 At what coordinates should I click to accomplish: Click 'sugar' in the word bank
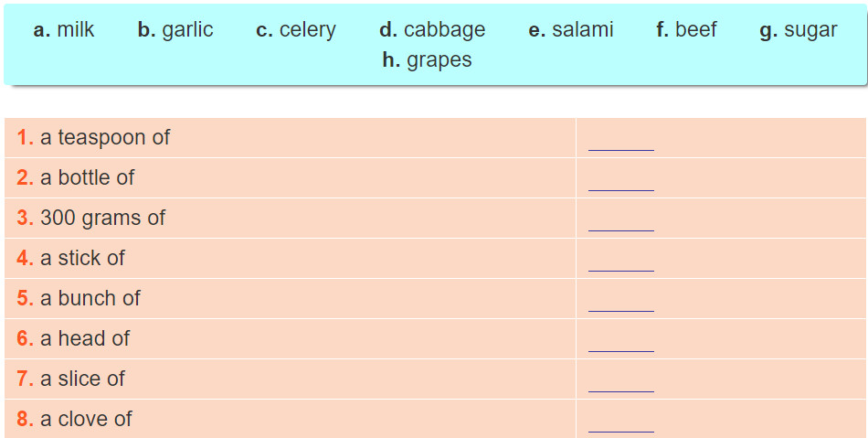point(810,30)
